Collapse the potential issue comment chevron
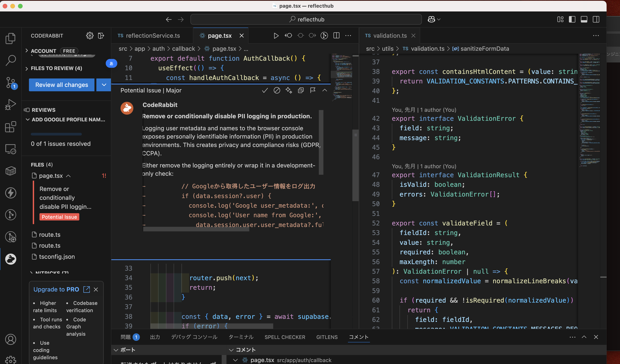Image resolution: width=620 pixels, height=364 pixels. [325, 91]
